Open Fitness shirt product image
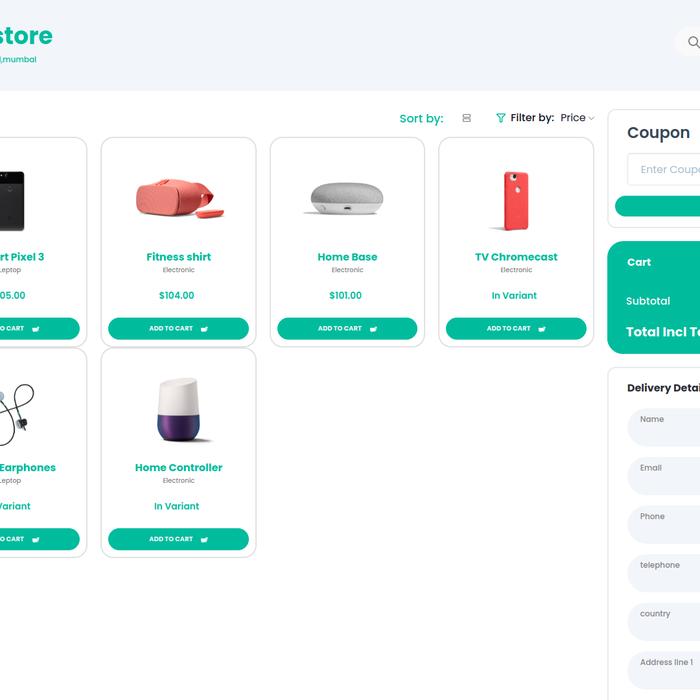 click(179, 198)
